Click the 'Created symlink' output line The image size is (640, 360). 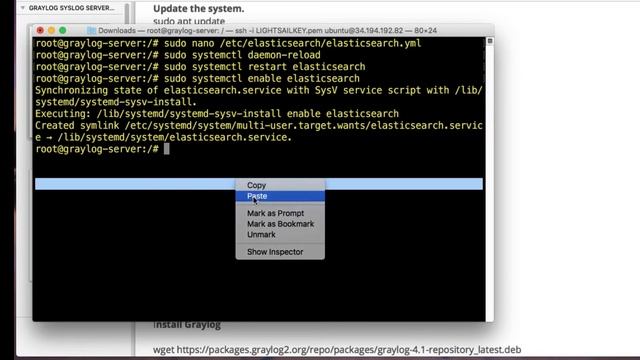click(x=259, y=131)
